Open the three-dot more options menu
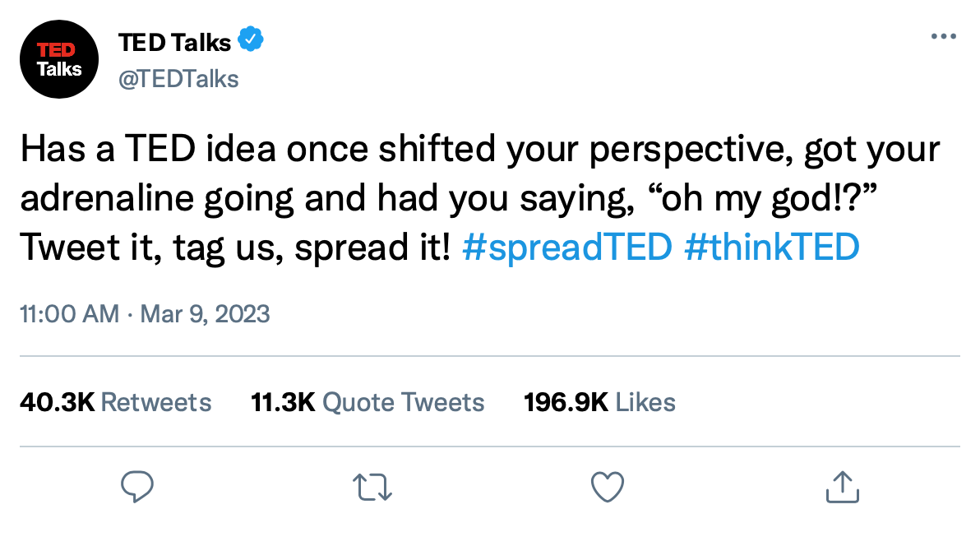 pos(943,38)
